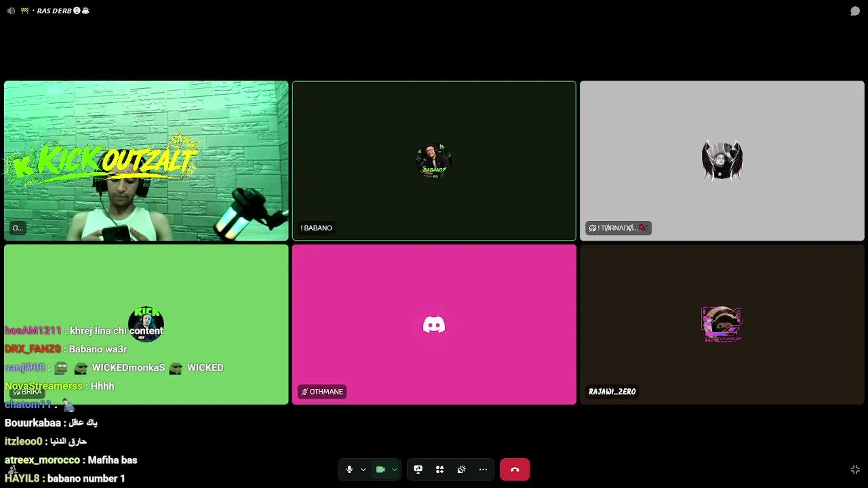Open the activities launcher icon
The width and height of the screenshot is (868, 488).
pyautogui.click(x=439, y=469)
